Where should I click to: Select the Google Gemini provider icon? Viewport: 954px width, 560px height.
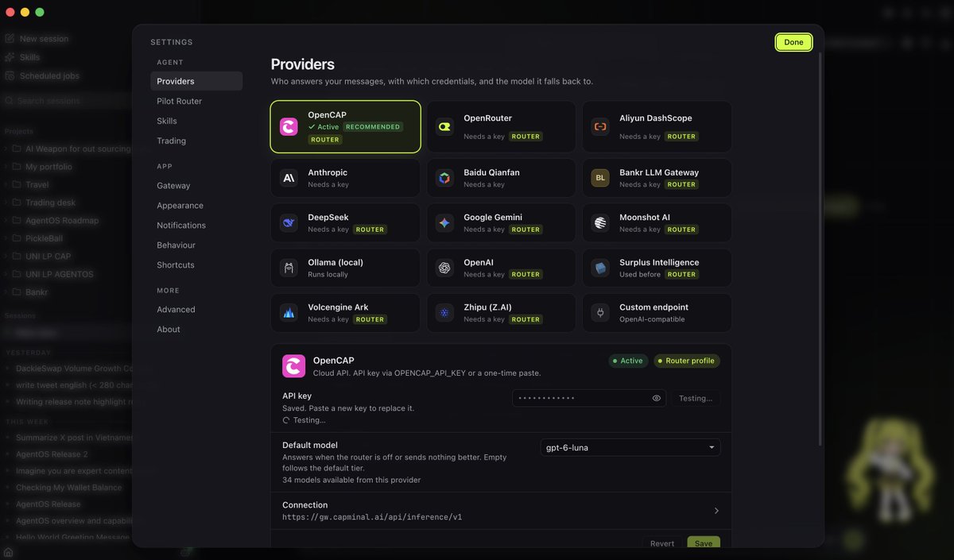tap(444, 223)
